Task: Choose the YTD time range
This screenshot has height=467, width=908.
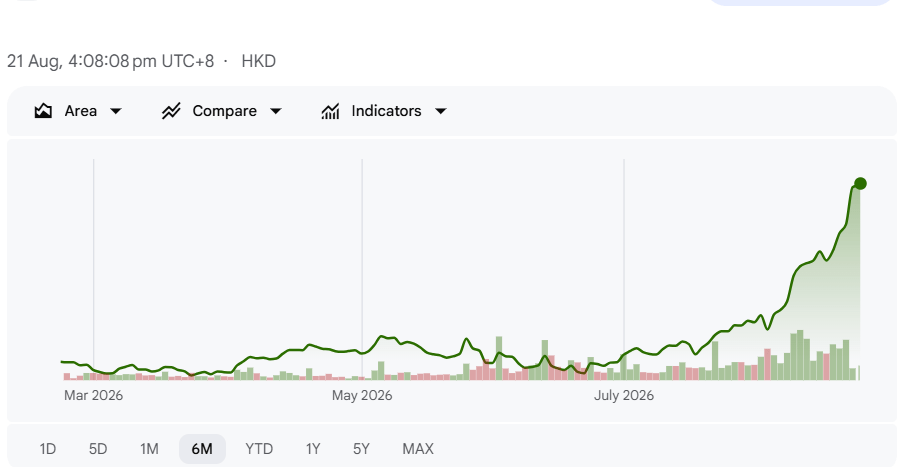Action: pos(259,449)
